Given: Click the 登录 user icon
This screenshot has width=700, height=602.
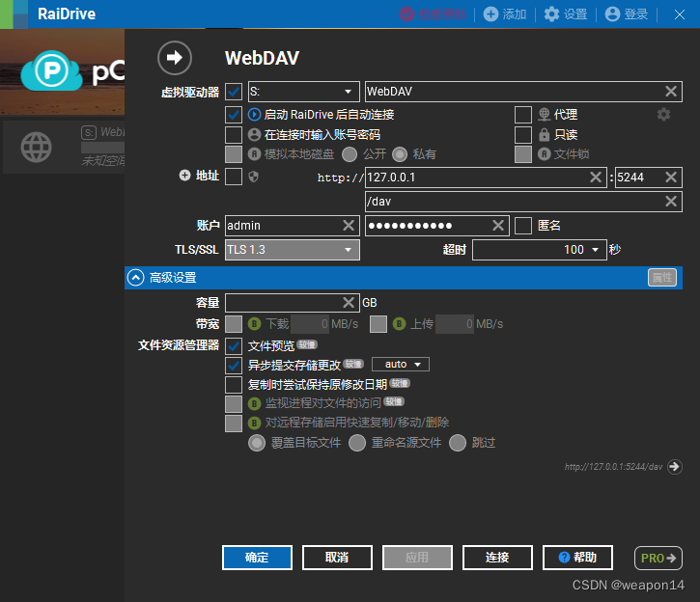Looking at the screenshot, I should pos(612,14).
